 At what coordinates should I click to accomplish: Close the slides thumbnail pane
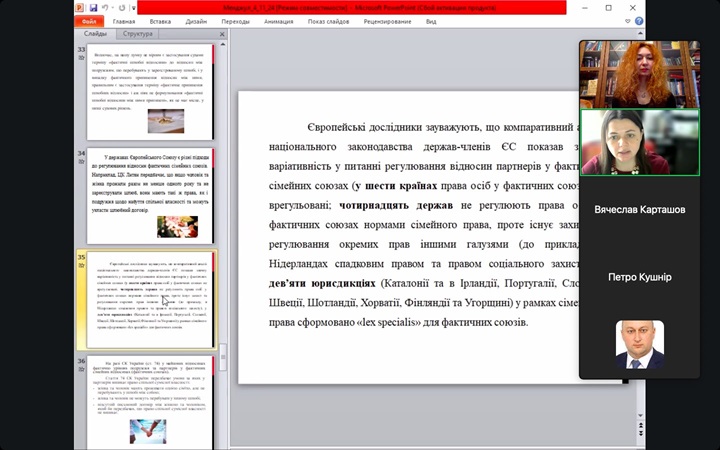pyautogui.click(x=221, y=33)
